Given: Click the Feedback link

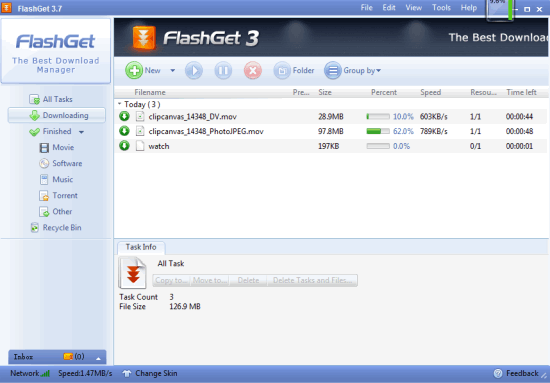Looking at the screenshot, I should pyautogui.click(x=516, y=374).
